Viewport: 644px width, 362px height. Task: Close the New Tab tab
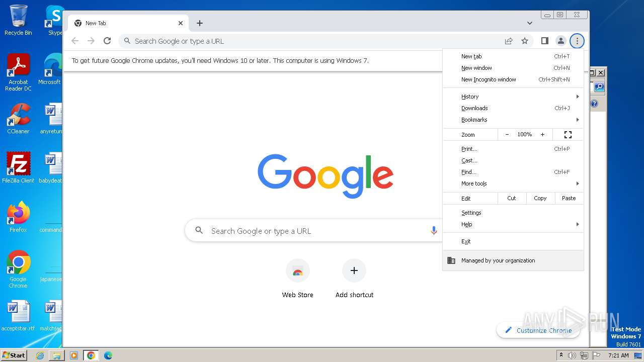point(181,23)
